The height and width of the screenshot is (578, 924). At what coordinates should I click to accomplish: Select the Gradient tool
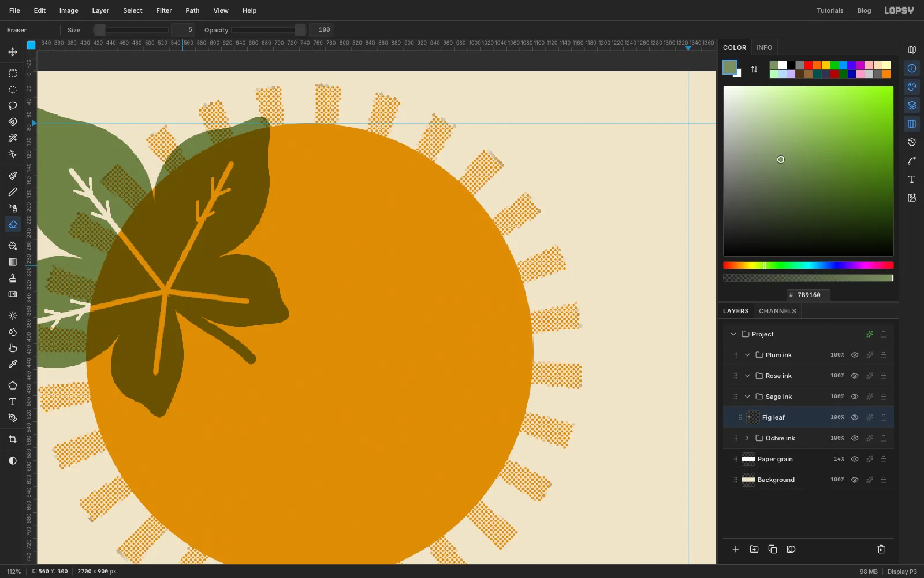pyautogui.click(x=13, y=262)
